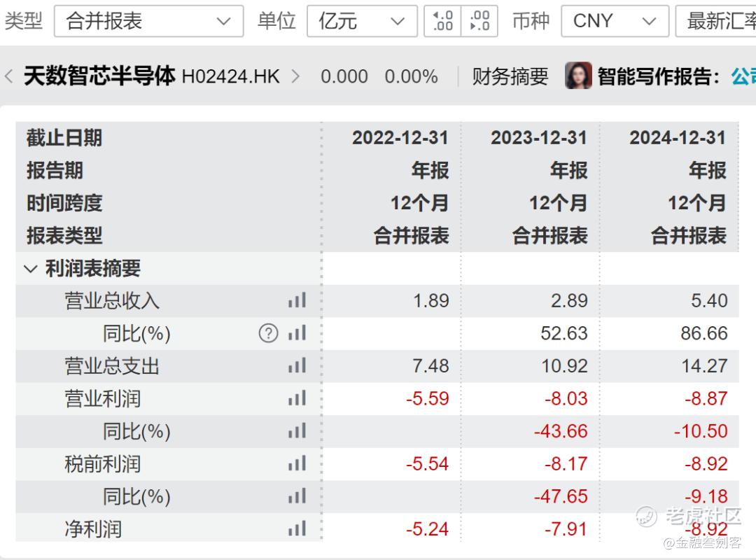Click revenue value 1.89 for 2022
Viewport: 756px width, 560px height.
[431, 301]
